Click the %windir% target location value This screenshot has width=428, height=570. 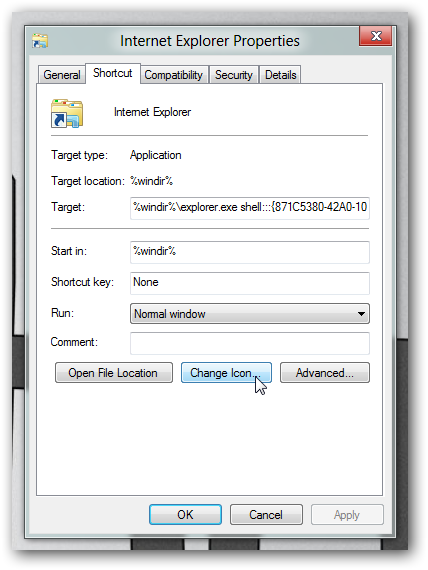tap(152, 181)
